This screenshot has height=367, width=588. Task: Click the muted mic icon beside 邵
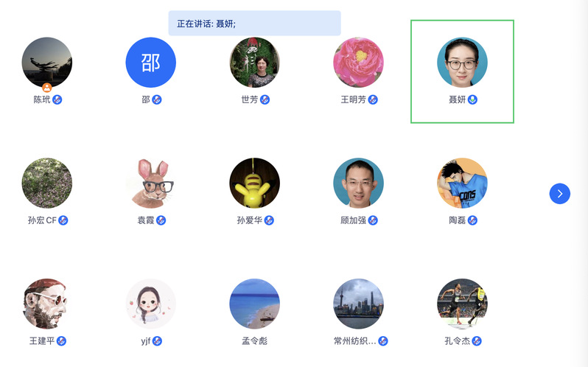[157, 99]
